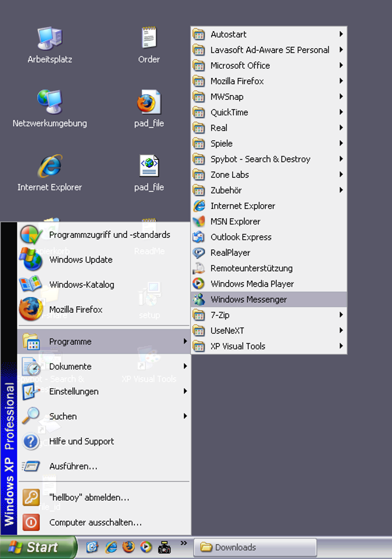Click the camera icon in Quick Launch
Viewport: 392px width, 559px height.
[164, 547]
